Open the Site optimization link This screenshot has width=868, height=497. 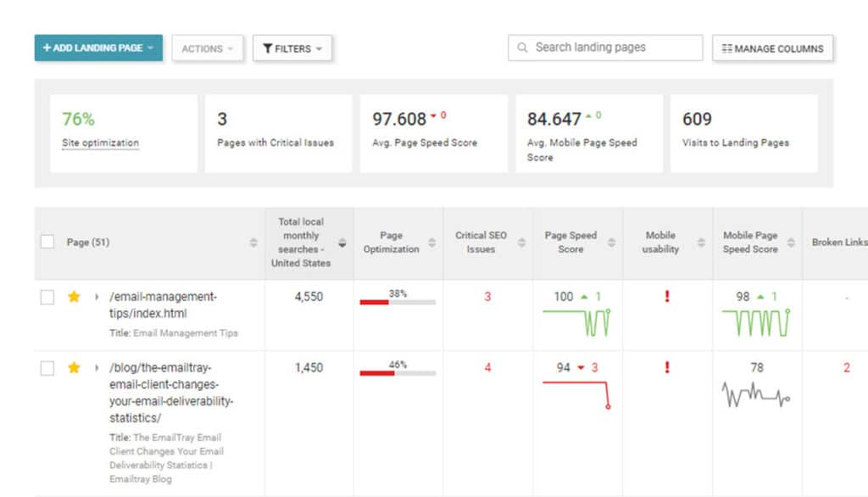[100, 142]
